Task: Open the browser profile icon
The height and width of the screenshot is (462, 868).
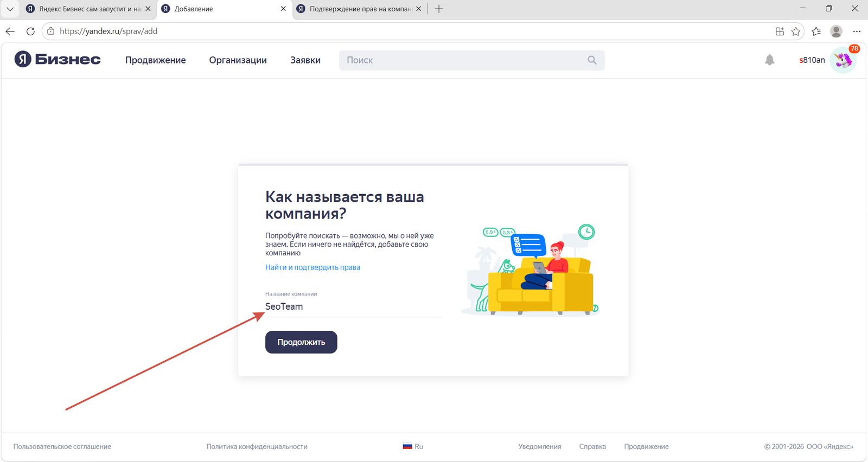Action: [x=837, y=31]
